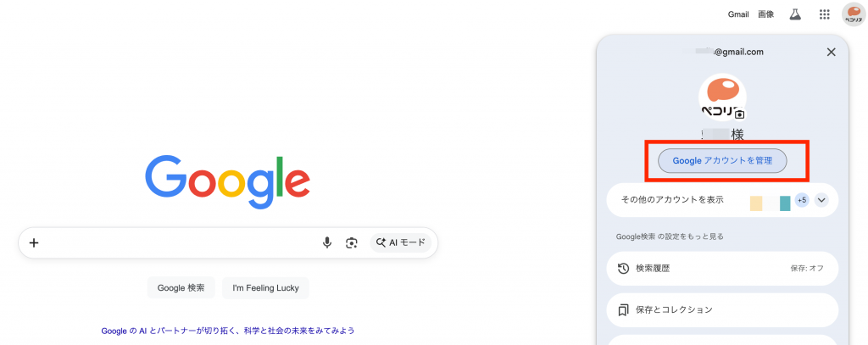This screenshot has width=868, height=345.
Task: Open Gmail link in header
Action: pos(738,14)
